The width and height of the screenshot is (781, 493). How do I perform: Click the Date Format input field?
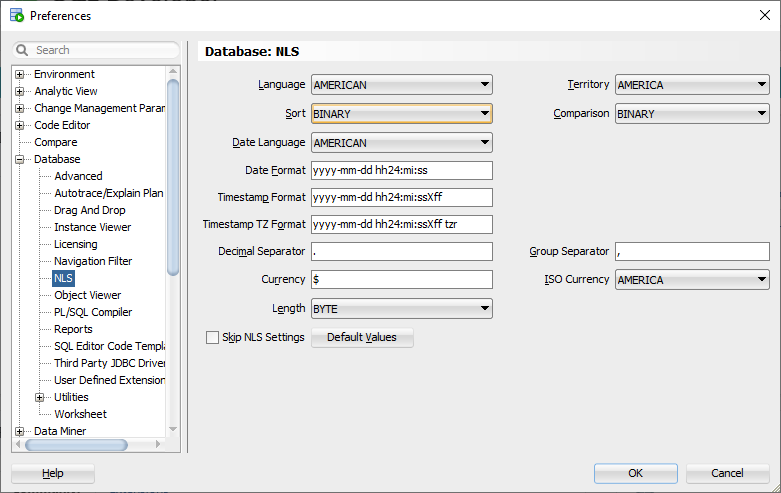pyautogui.click(x=402, y=171)
